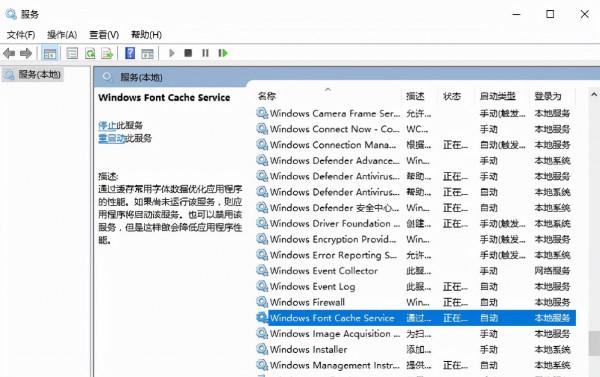Click gear icon beside Windows Driver Foundation
The image size is (600, 377).
(262, 224)
